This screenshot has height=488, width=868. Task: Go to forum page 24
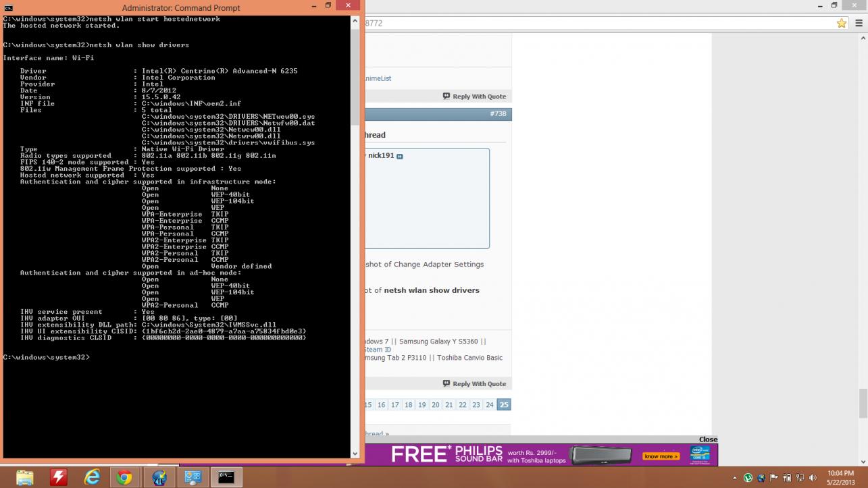pyautogui.click(x=490, y=405)
